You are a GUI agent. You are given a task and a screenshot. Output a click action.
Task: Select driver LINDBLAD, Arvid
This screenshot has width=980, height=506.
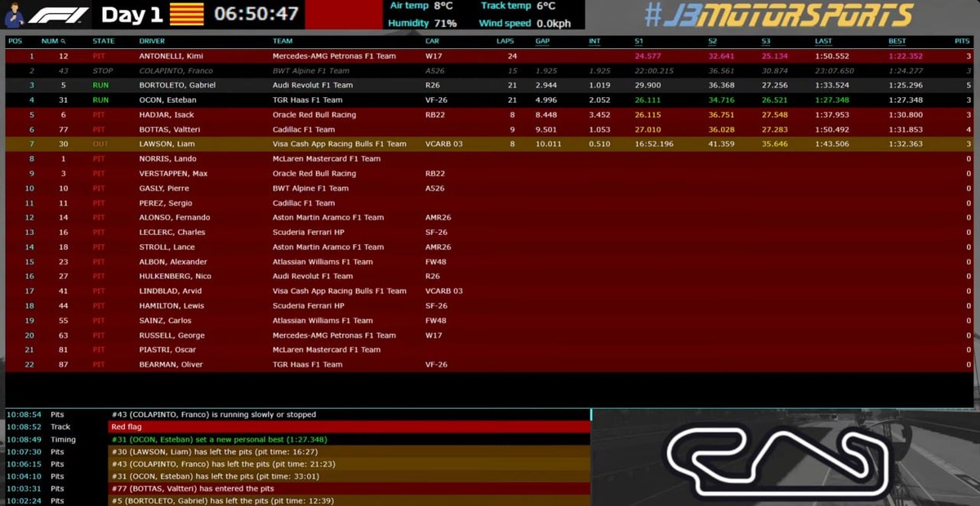(171, 291)
